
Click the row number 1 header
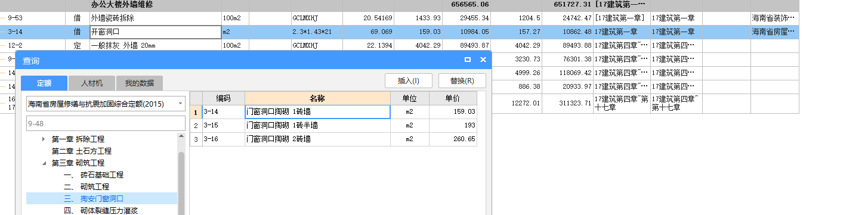196,111
